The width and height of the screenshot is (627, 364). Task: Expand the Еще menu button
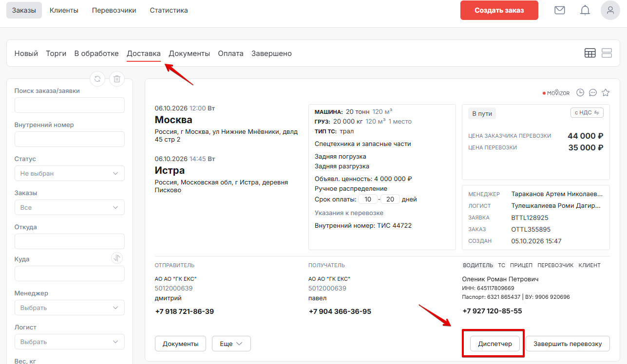[x=231, y=344]
